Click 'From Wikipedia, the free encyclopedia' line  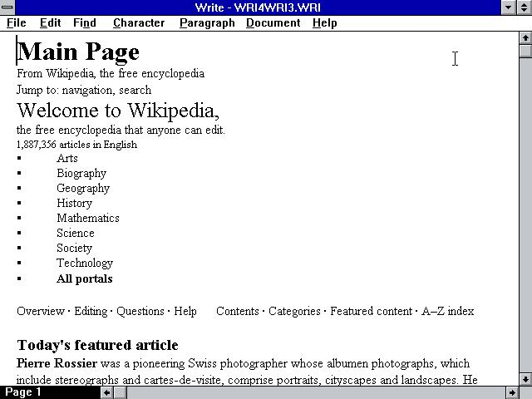(x=111, y=73)
